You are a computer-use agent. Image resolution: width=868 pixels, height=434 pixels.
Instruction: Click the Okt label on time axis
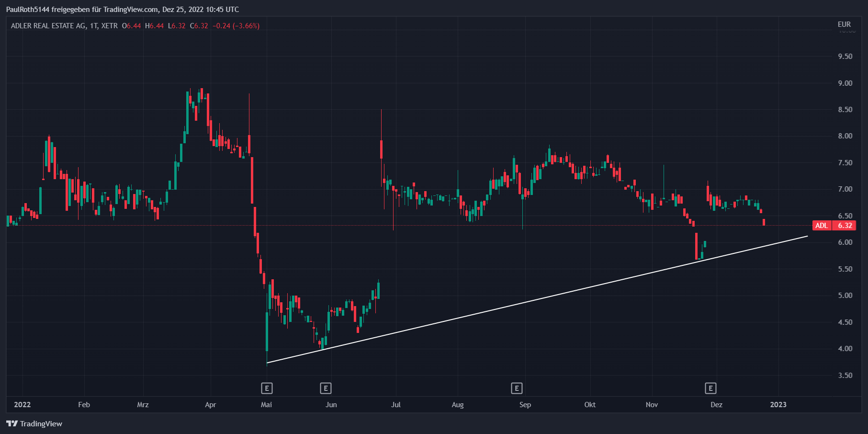(590, 405)
